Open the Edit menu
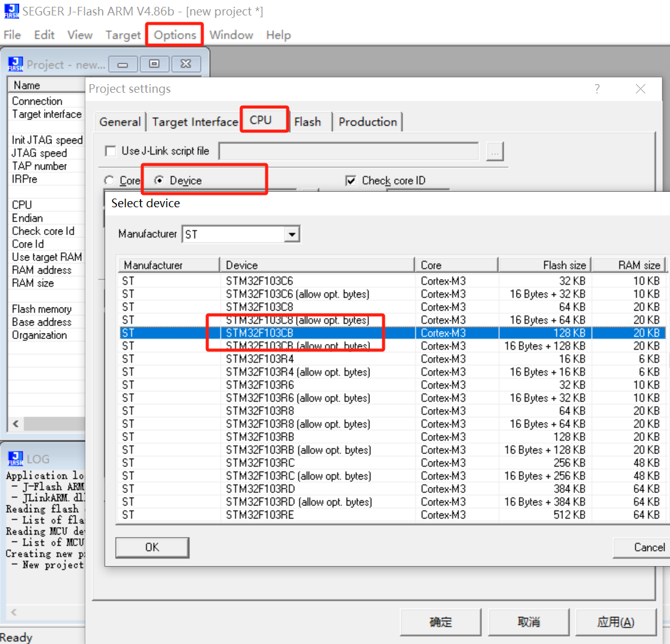The image size is (670, 644). [44, 35]
